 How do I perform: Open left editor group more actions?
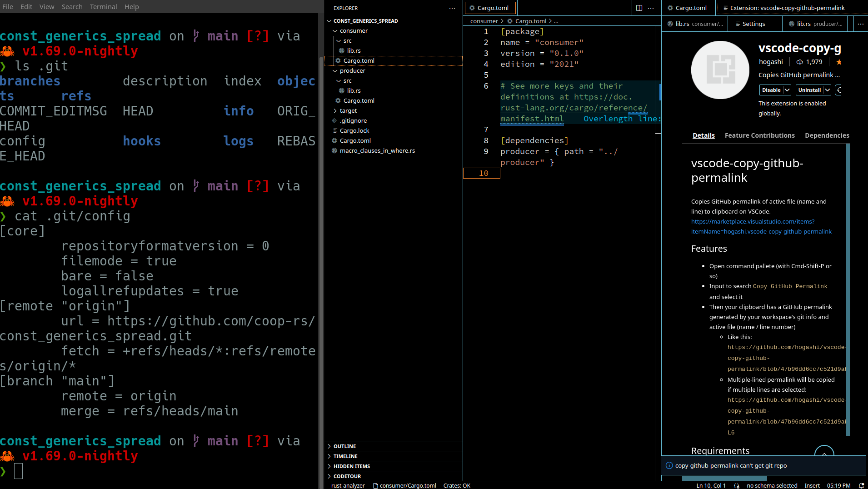651,8
